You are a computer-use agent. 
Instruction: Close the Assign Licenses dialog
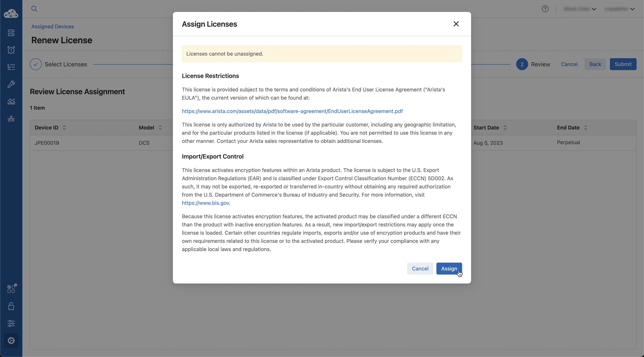click(x=456, y=24)
